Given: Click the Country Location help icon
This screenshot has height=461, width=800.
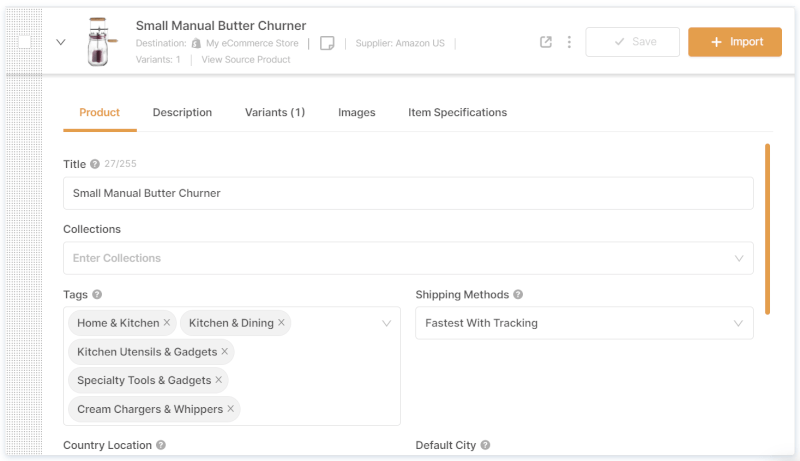Looking at the screenshot, I should pos(161,445).
